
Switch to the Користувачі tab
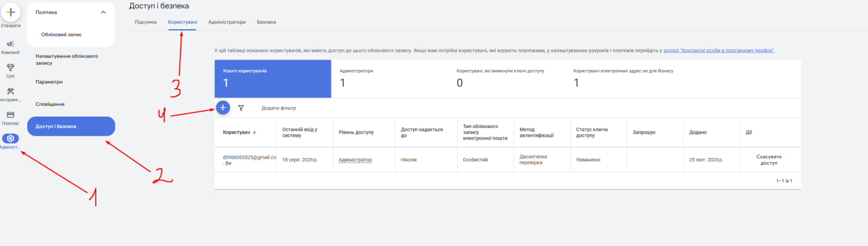[182, 22]
